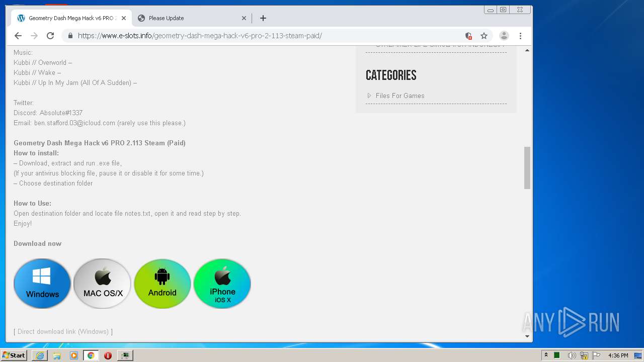Click the Windows download button
The width and height of the screenshot is (644, 362).
tap(42, 284)
